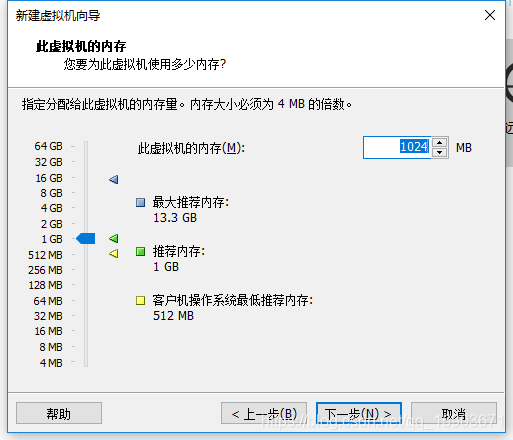Select the 128 MB slider label
This screenshot has width=513, height=440.
click(x=46, y=285)
